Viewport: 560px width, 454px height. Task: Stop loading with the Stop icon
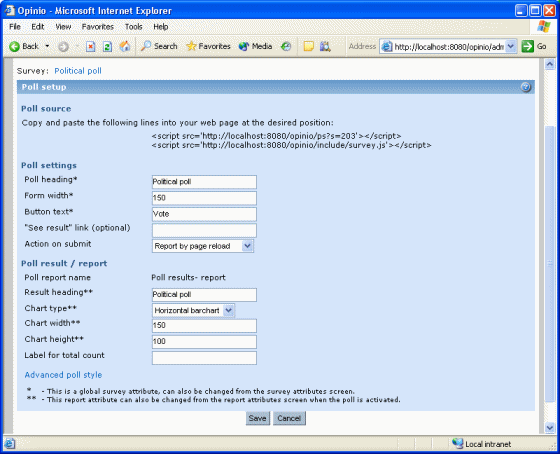point(91,47)
